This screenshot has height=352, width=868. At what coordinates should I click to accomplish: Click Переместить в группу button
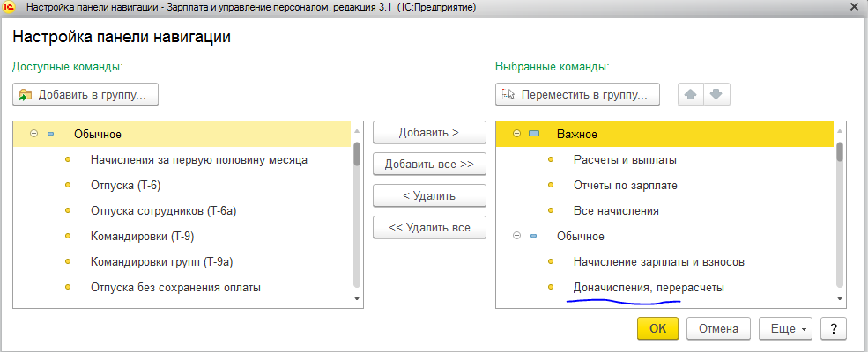pyautogui.click(x=577, y=94)
